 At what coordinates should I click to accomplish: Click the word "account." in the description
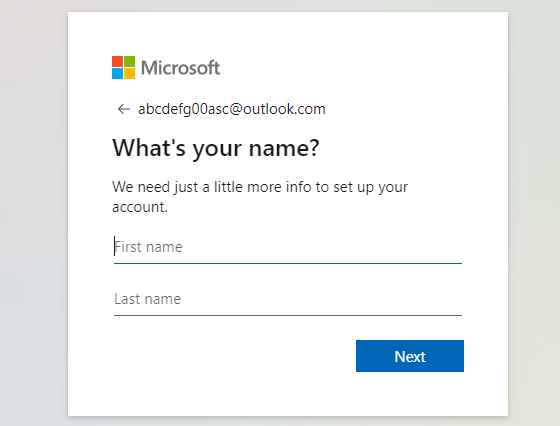[x=140, y=207]
